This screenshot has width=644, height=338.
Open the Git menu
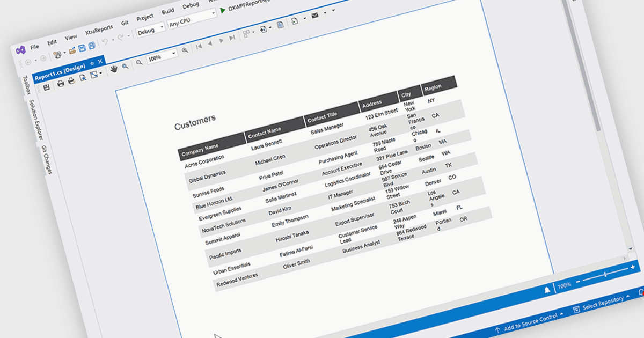point(125,23)
